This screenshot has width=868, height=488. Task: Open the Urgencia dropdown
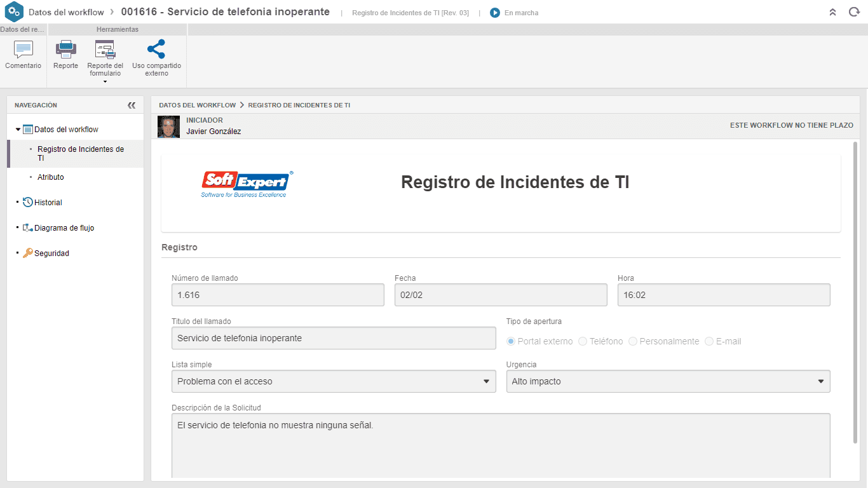pos(668,381)
